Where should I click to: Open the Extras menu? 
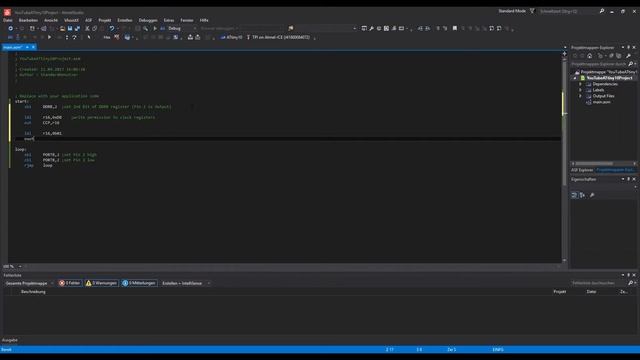(x=169, y=20)
